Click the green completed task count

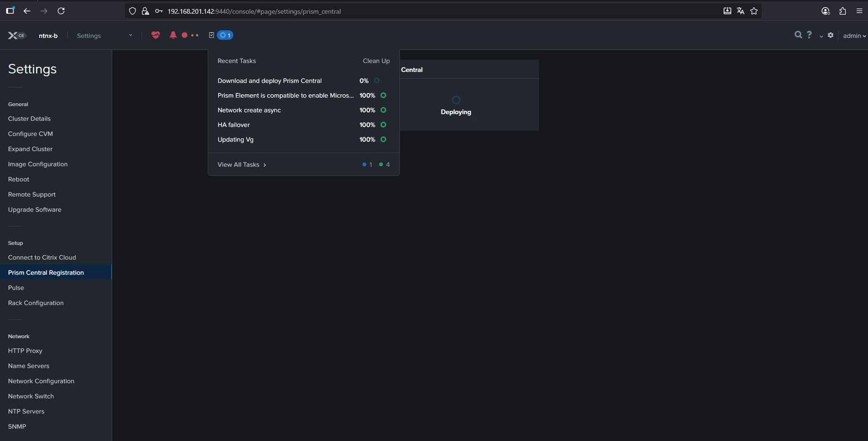[x=384, y=164]
